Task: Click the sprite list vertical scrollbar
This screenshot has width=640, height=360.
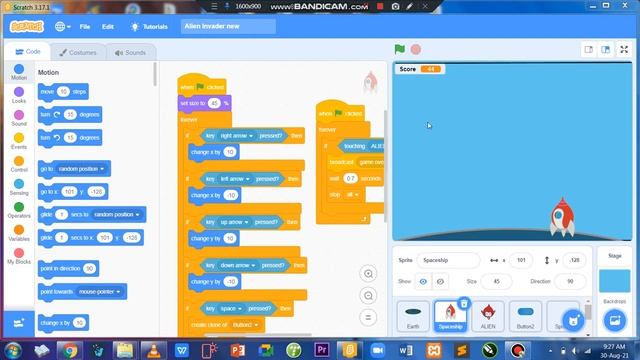Action: (588, 312)
